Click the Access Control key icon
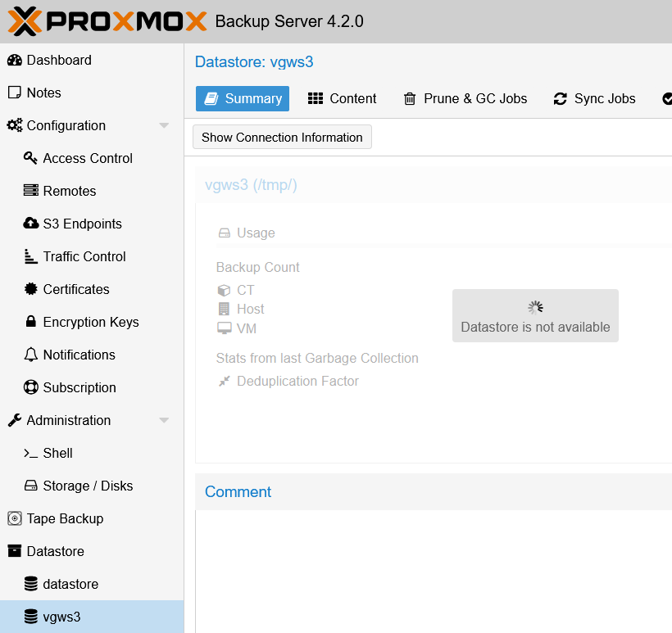Image resolution: width=672 pixels, height=633 pixels. pyautogui.click(x=30, y=158)
